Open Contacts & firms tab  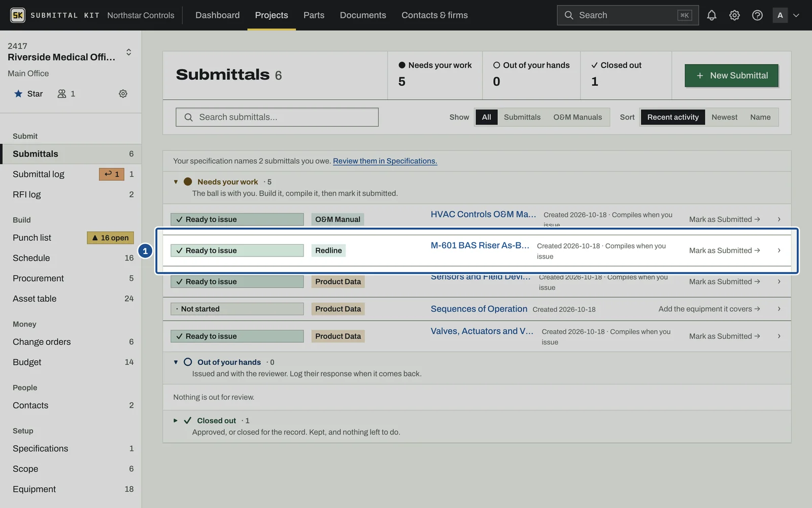tap(434, 15)
